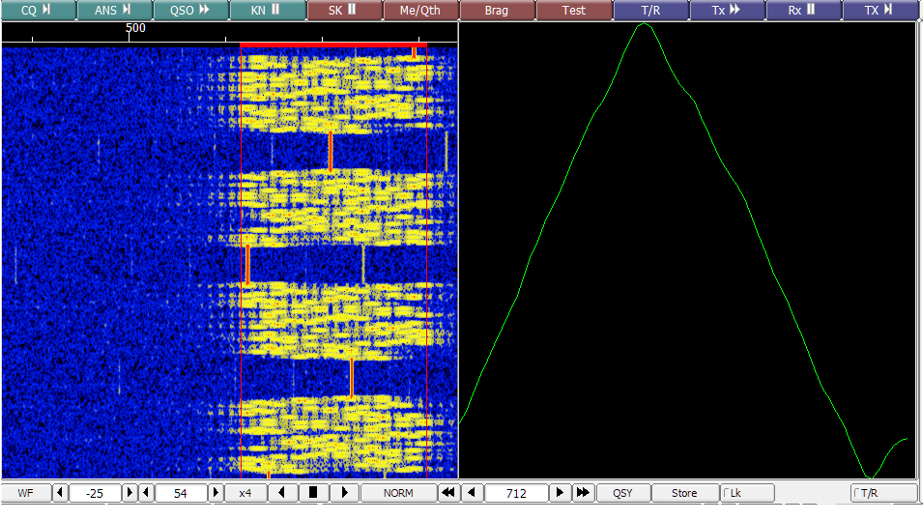The image size is (923, 505).
Task: Step frequency down by one from 712
Action: [472, 493]
